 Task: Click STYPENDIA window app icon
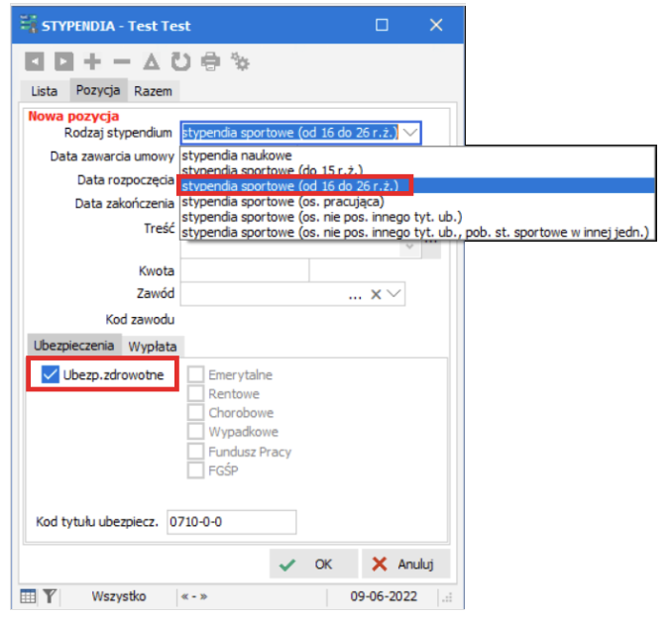29,25
